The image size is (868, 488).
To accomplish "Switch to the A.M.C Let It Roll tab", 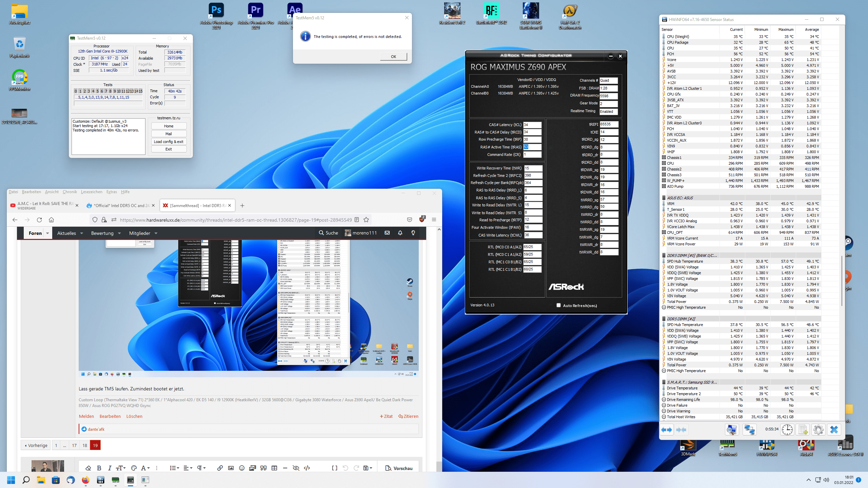I will point(44,205).
